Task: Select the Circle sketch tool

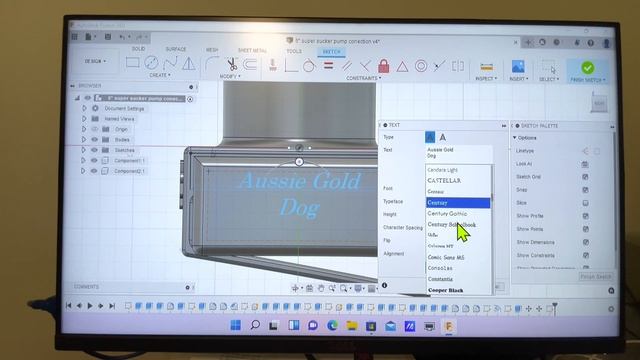Action: pos(151,63)
